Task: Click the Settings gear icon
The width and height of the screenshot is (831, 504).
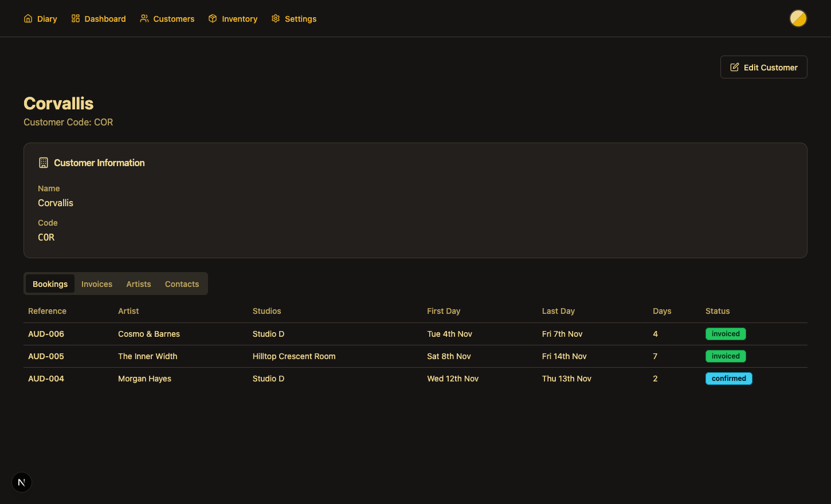Action: click(x=276, y=19)
